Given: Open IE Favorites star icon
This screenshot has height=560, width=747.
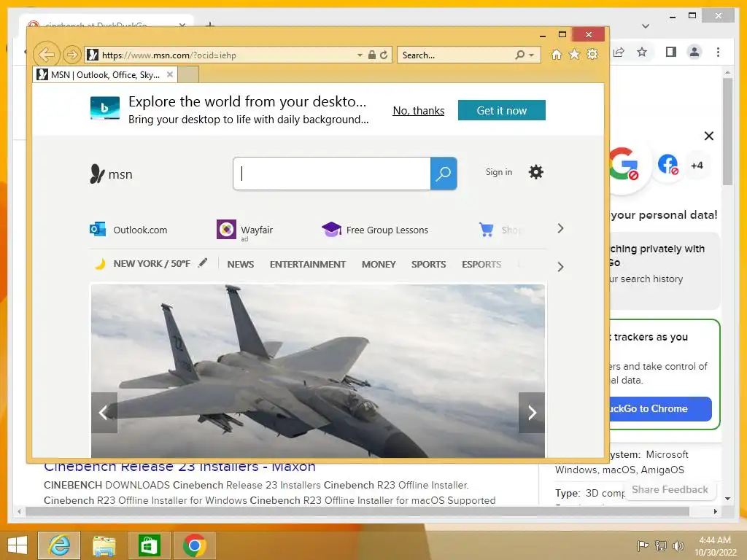Looking at the screenshot, I should point(575,54).
